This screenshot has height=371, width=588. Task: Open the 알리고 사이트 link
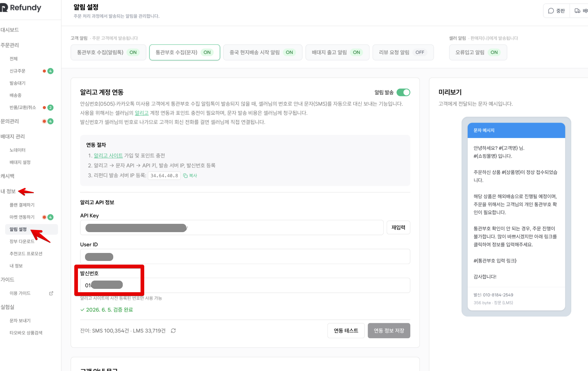(108, 156)
